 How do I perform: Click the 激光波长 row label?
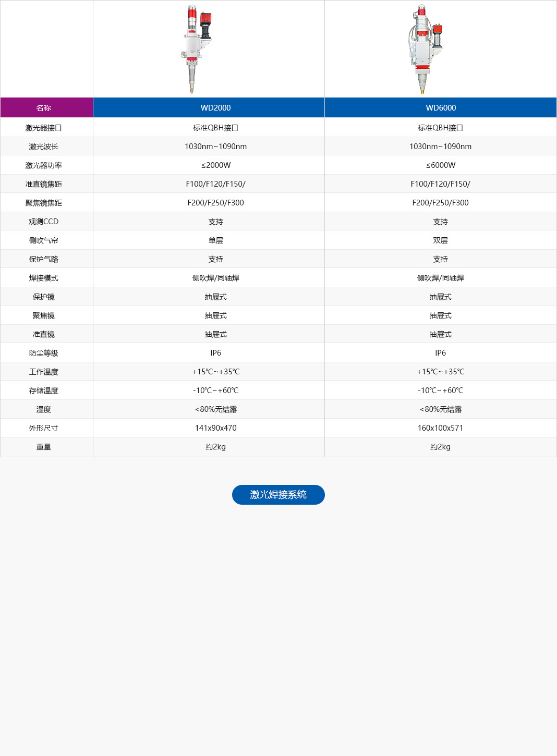(44, 147)
